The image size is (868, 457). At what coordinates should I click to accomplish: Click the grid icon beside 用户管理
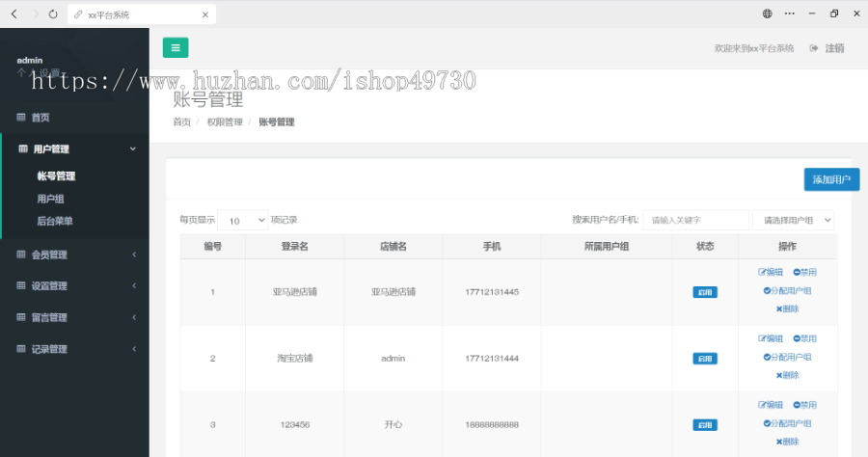(23, 148)
